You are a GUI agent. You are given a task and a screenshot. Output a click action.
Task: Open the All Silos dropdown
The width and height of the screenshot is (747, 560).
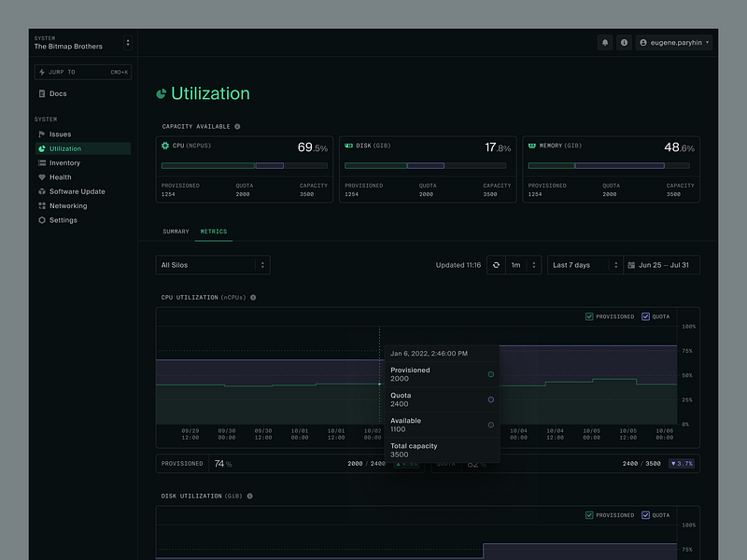pyautogui.click(x=213, y=265)
